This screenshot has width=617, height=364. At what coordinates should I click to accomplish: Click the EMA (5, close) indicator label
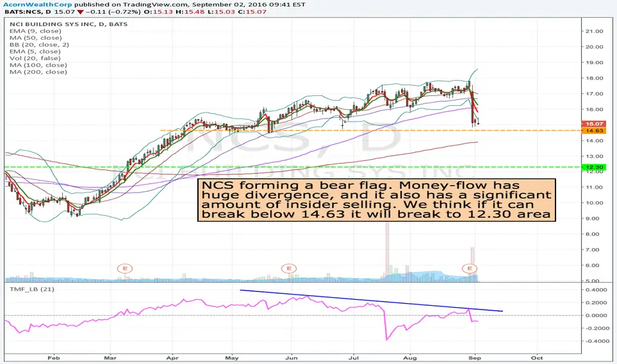pyautogui.click(x=35, y=52)
